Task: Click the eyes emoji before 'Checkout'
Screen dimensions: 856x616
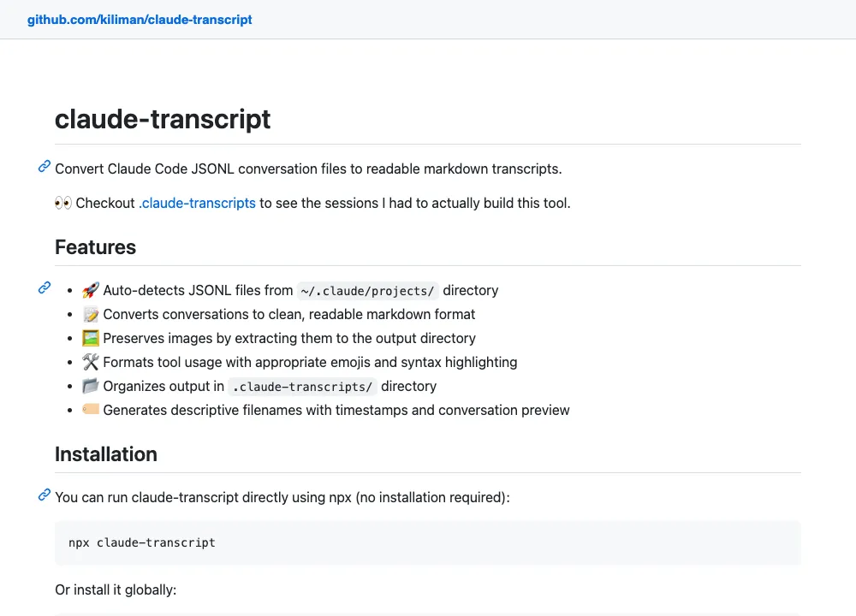Action: (x=63, y=203)
